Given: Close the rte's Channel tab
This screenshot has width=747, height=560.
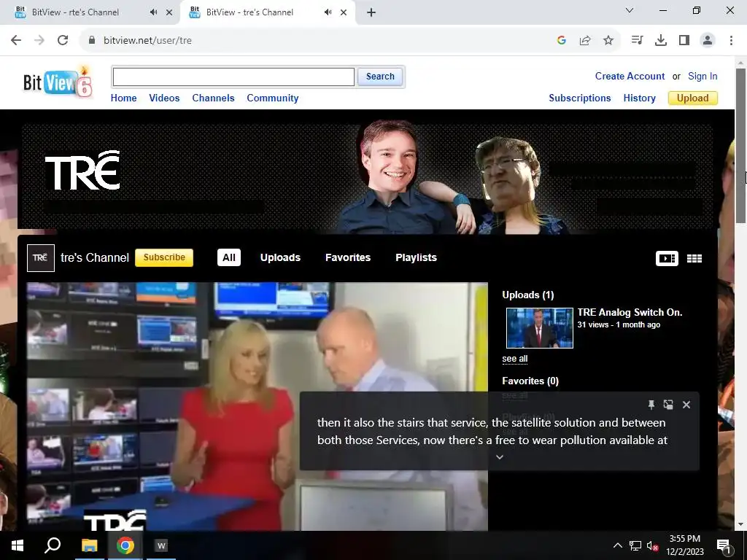Looking at the screenshot, I should click(169, 12).
